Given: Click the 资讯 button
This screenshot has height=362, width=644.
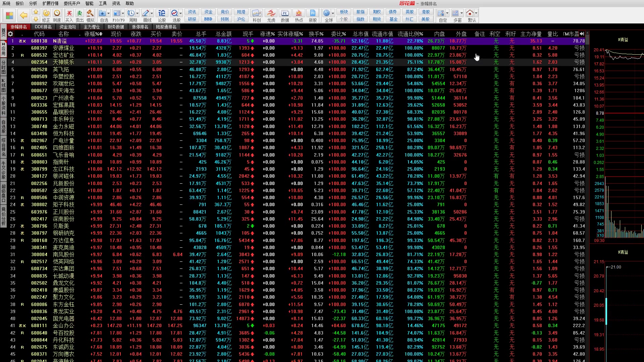Looking at the screenshot, I should [192, 12].
